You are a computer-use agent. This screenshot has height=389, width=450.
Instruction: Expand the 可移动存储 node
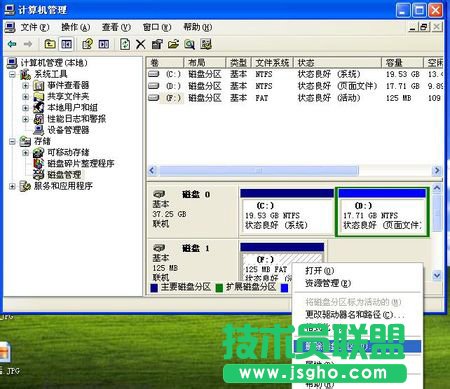tap(25, 153)
